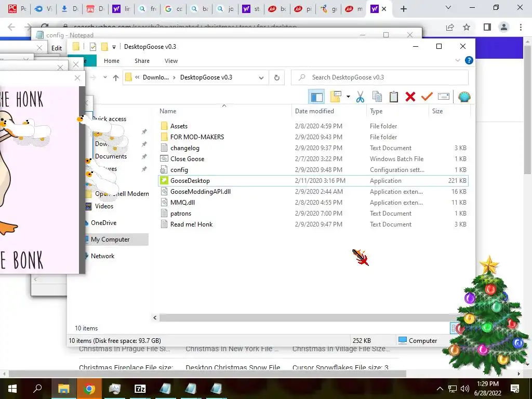Open the address bar history dropdown
532x399 pixels.
point(261,78)
